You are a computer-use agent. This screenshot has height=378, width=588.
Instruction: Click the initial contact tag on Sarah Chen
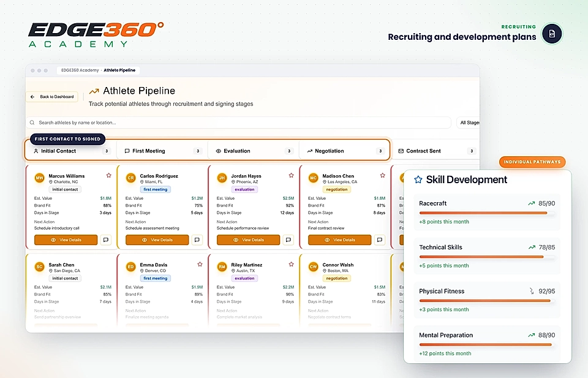pos(65,278)
